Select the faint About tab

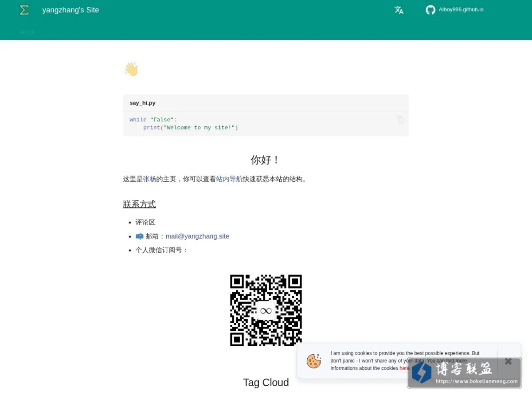click(x=27, y=32)
